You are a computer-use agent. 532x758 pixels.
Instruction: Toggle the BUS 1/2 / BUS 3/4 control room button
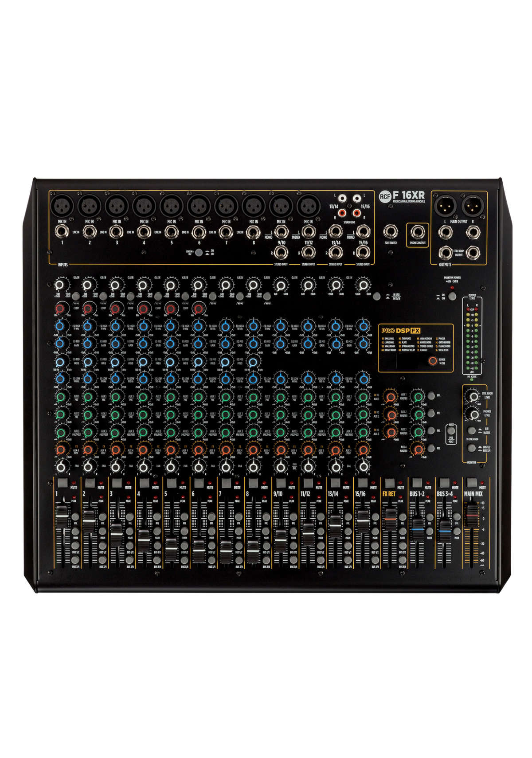point(472,448)
